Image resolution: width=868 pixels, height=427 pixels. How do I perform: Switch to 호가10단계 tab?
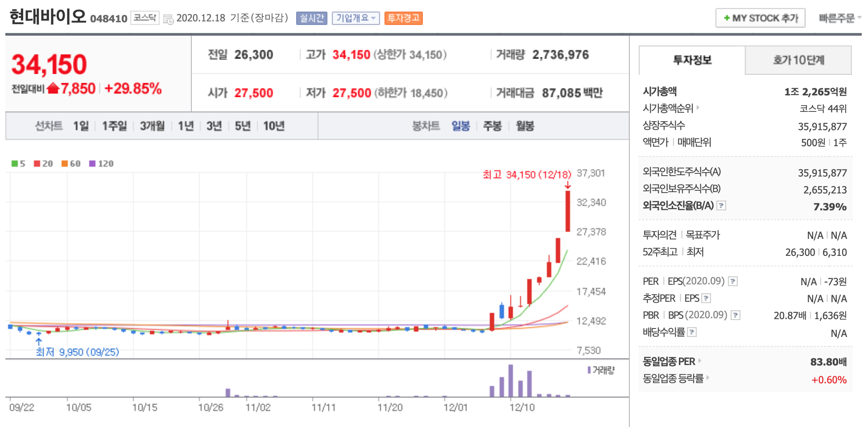coord(798,60)
